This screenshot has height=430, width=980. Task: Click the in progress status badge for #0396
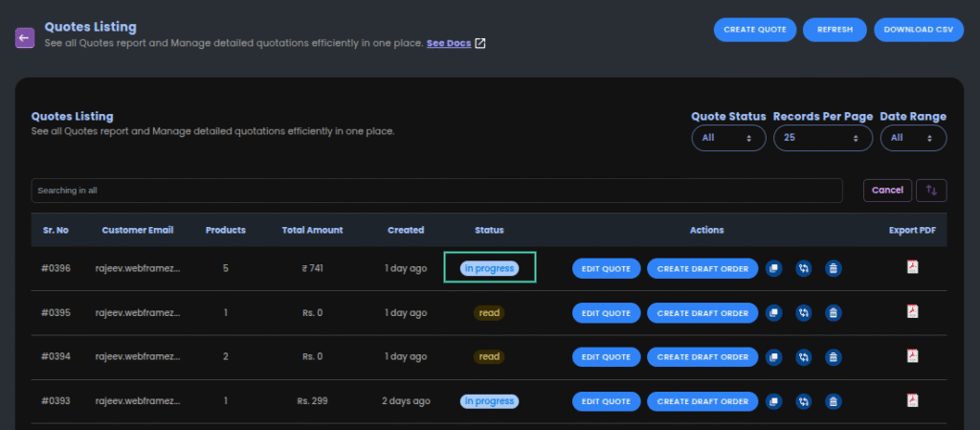click(x=489, y=268)
